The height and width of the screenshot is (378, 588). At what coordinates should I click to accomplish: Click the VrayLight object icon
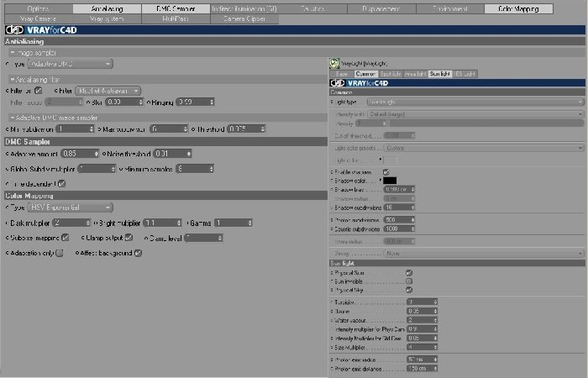[x=333, y=63]
